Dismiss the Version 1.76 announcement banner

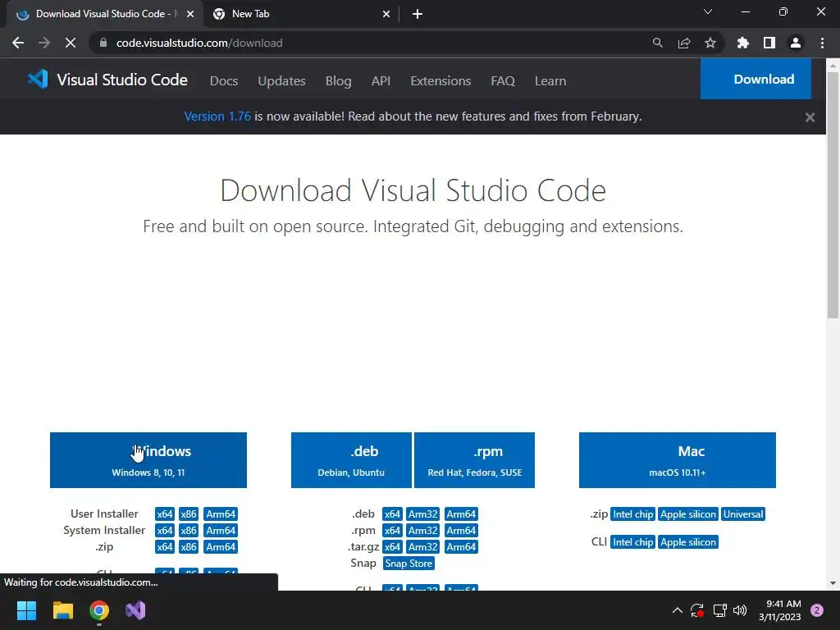[810, 117]
